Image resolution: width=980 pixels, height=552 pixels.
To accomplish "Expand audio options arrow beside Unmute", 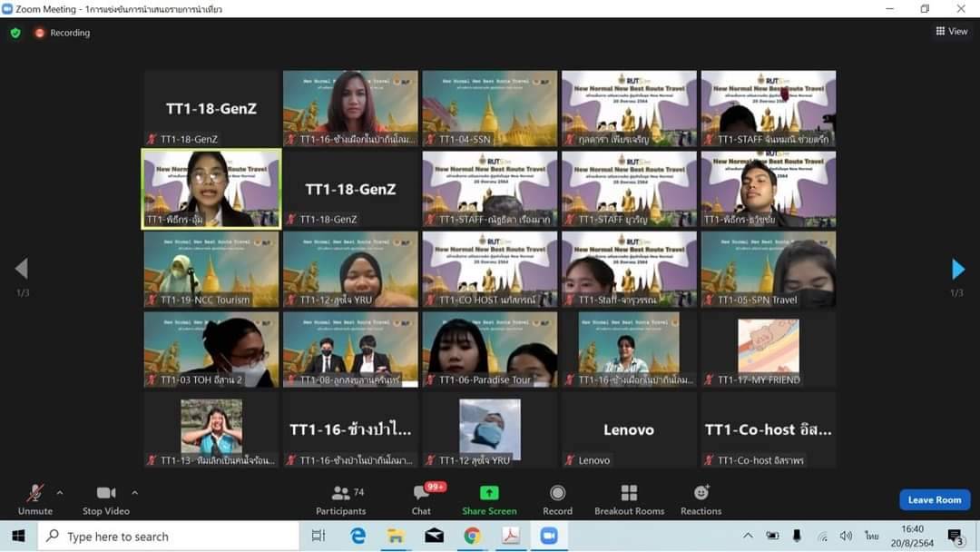I will [x=60, y=493].
